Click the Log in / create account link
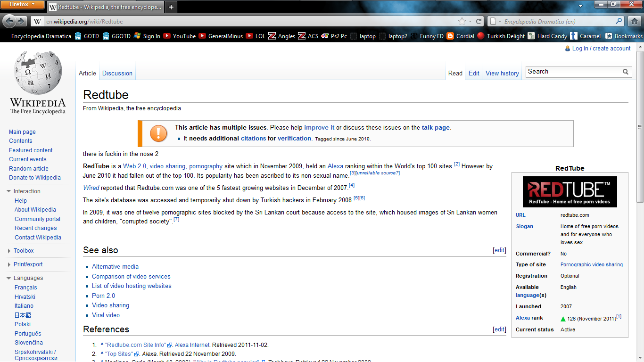This screenshot has height=362, width=644. [601, 49]
